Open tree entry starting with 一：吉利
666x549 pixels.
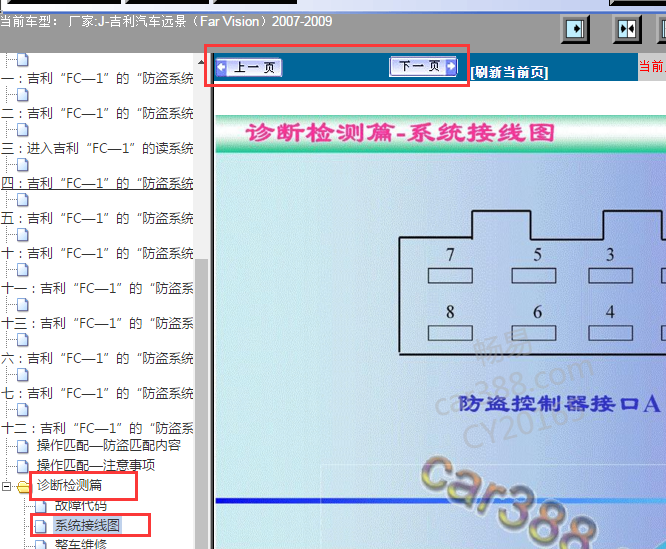(97, 78)
